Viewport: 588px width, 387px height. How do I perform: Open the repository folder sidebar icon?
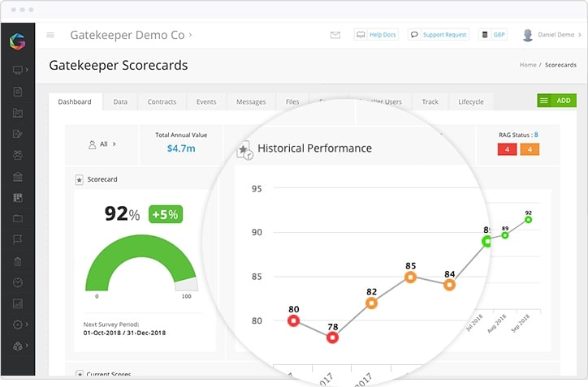(18, 113)
